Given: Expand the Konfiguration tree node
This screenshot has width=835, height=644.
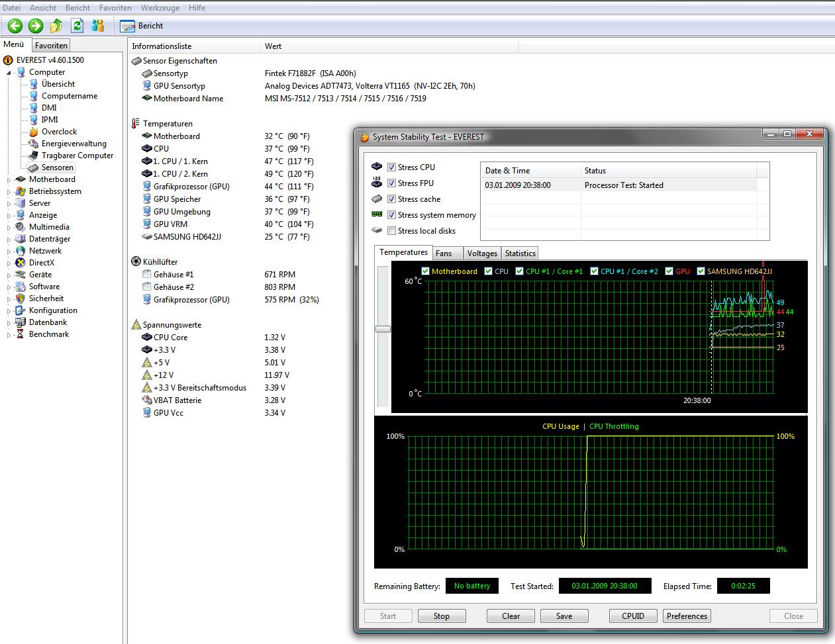Looking at the screenshot, I should pos(9,311).
